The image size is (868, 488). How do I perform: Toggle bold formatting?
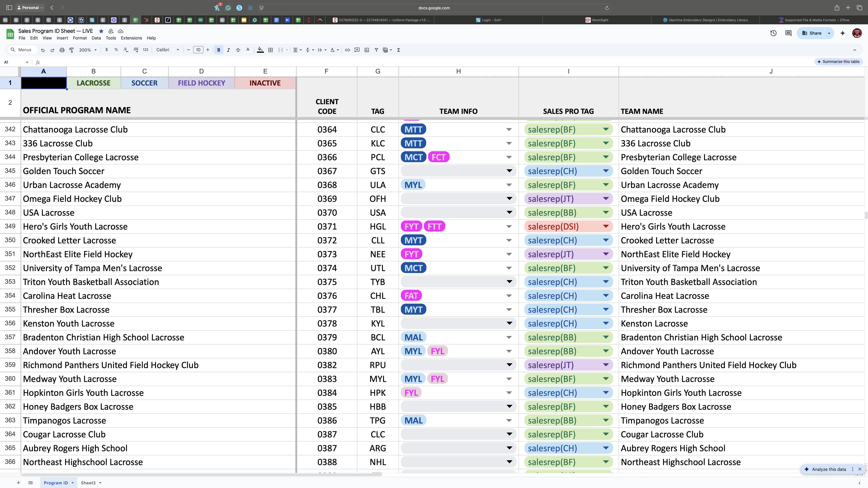pyautogui.click(x=219, y=50)
